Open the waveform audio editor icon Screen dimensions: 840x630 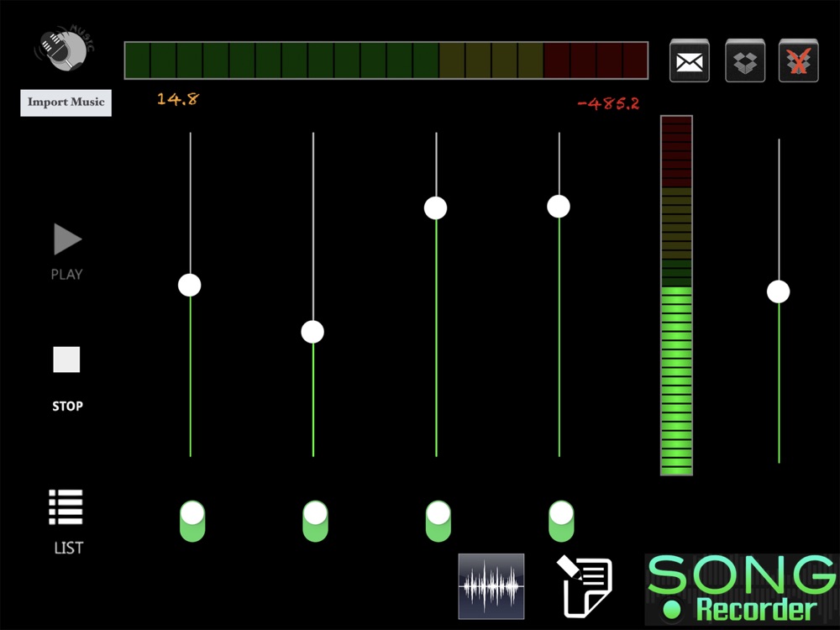click(491, 586)
